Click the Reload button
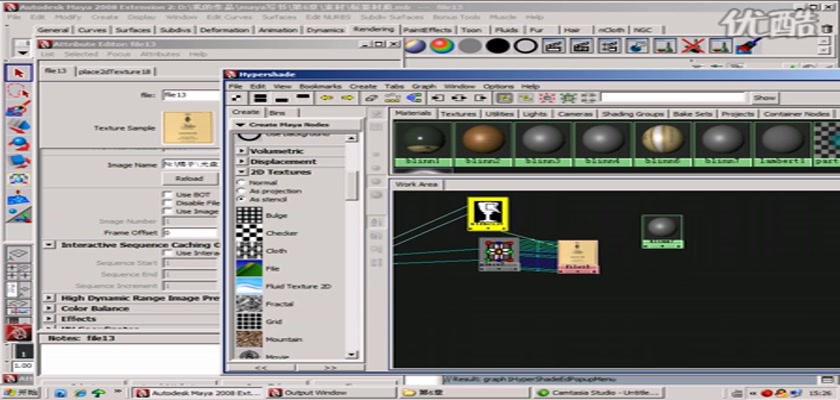This screenshot has width=840, height=400. click(x=190, y=178)
